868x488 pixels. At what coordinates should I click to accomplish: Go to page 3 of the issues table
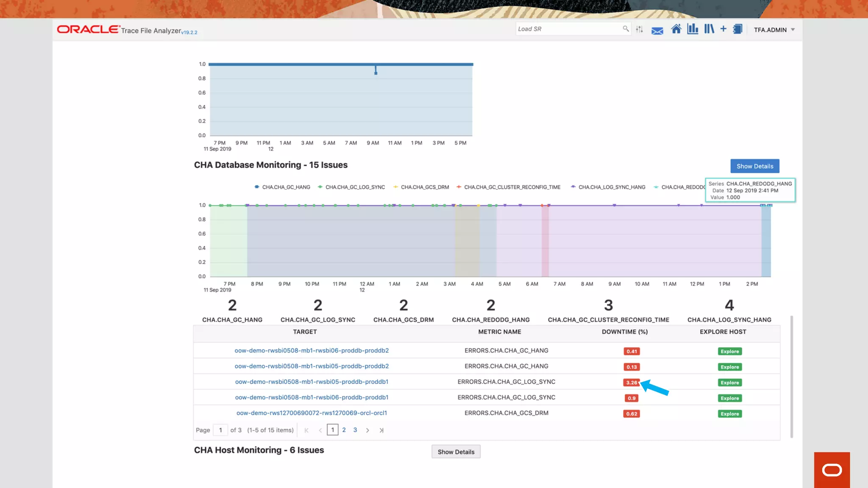pyautogui.click(x=355, y=430)
